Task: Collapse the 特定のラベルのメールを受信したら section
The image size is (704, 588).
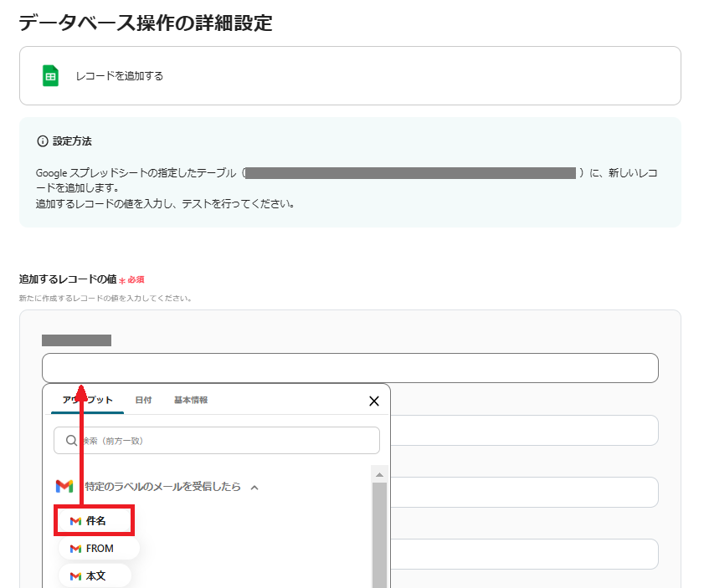Action: click(x=254, y=487)
